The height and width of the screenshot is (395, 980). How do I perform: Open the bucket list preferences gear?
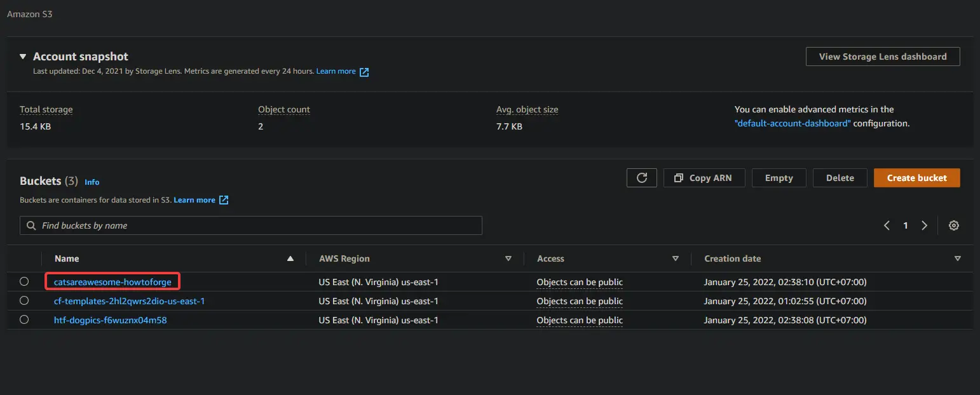(953, 225)
